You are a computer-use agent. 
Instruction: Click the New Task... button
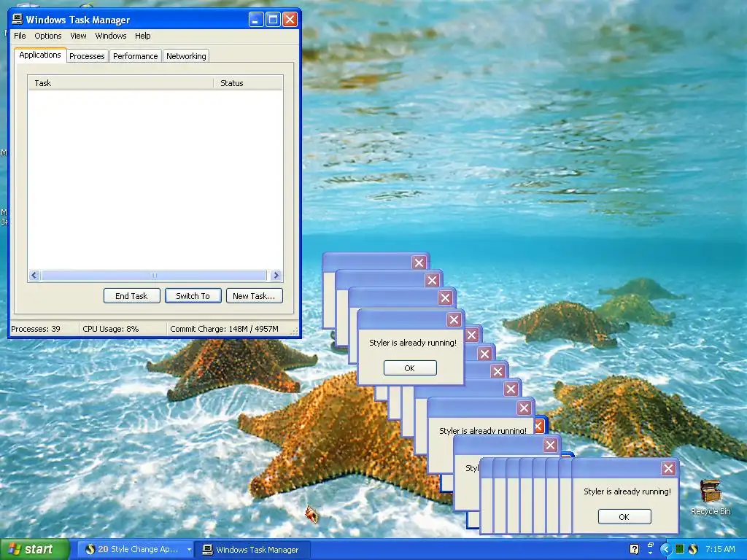(254, 296)
